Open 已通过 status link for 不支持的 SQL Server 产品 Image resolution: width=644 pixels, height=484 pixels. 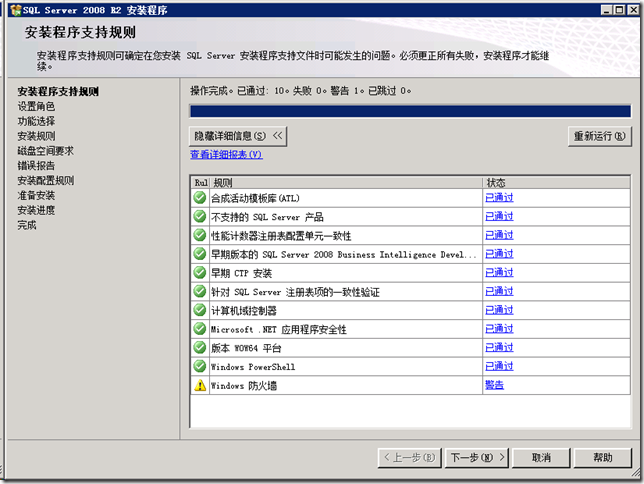click(499, 216)
